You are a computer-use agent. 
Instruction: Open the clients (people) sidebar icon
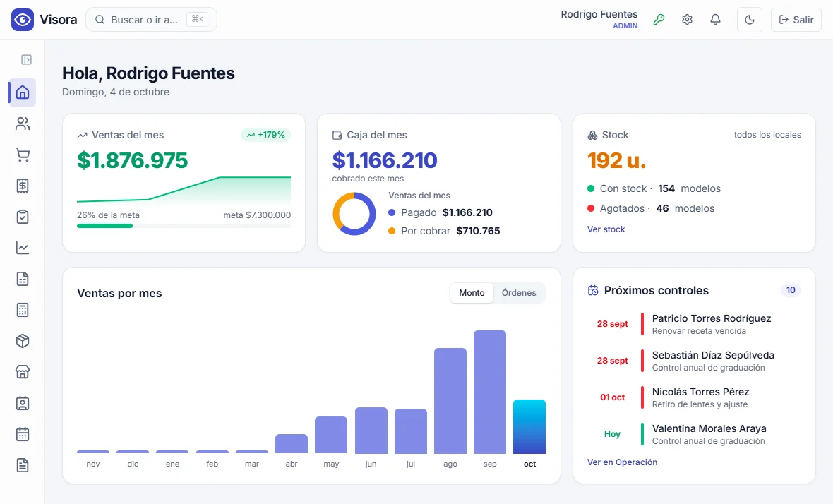(23, 124)
